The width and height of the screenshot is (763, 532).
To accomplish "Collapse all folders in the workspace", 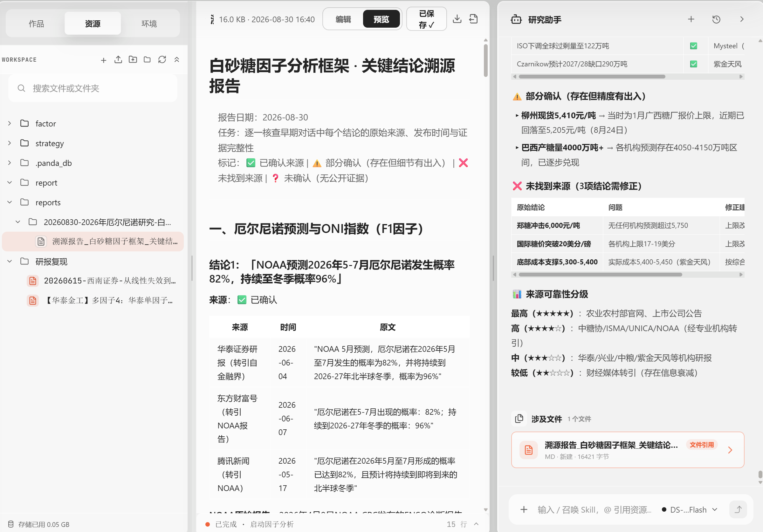I will tap(177, 60).
